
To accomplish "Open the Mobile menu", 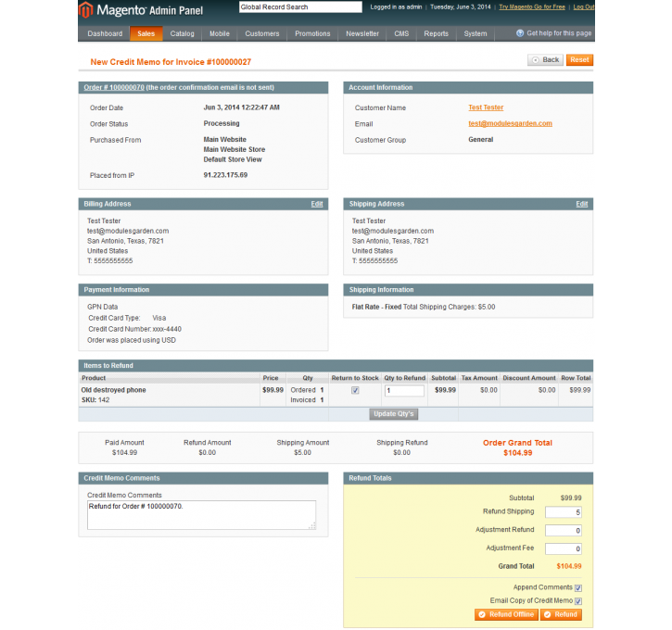I will pyautogui.click(x=220, y=33).
